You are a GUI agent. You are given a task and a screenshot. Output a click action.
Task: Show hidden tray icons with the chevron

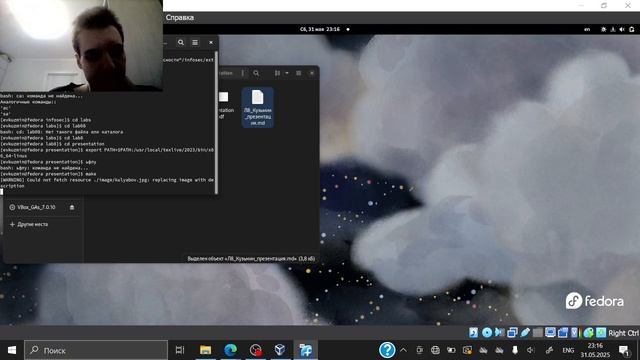point(403,350)
